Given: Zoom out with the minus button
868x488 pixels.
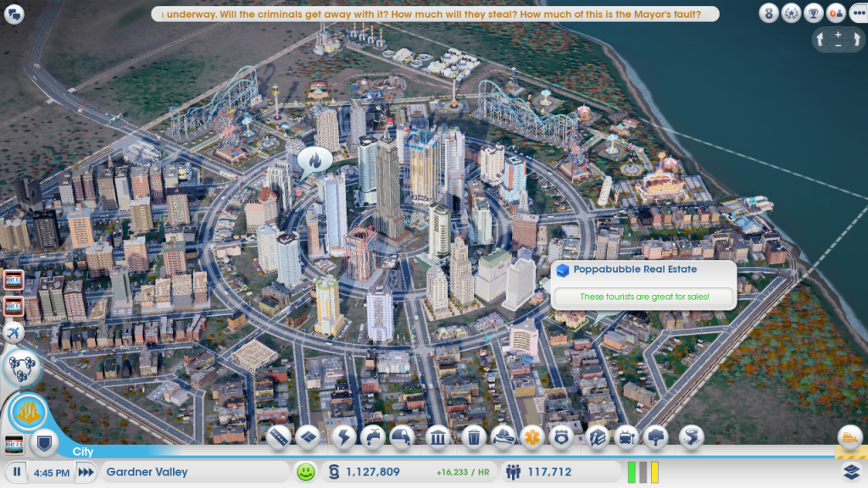Looking at the screenshot, I should (x=838, y=46).
